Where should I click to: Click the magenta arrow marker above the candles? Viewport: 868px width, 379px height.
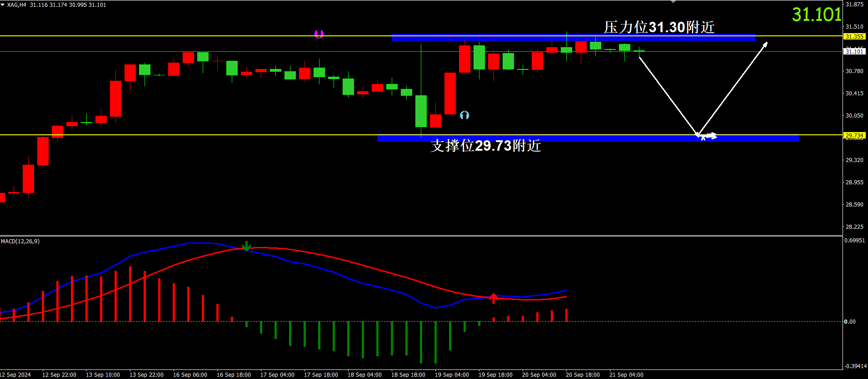click(319, 34)
